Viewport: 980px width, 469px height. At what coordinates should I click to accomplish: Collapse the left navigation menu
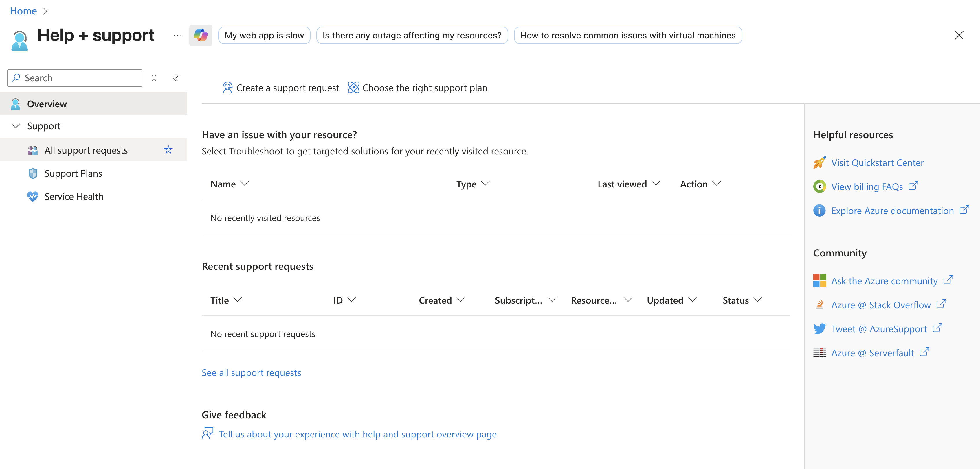(x=175, y=78)
